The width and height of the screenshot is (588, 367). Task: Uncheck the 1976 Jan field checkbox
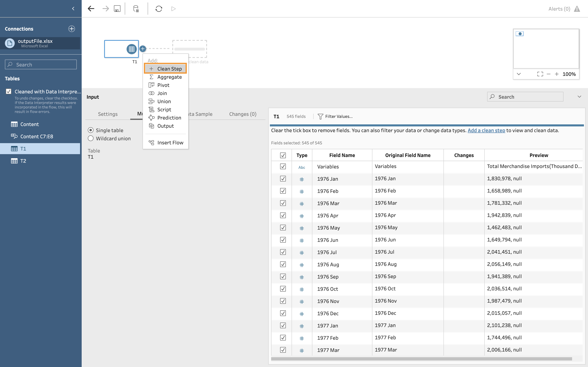[x=283, y=179]
